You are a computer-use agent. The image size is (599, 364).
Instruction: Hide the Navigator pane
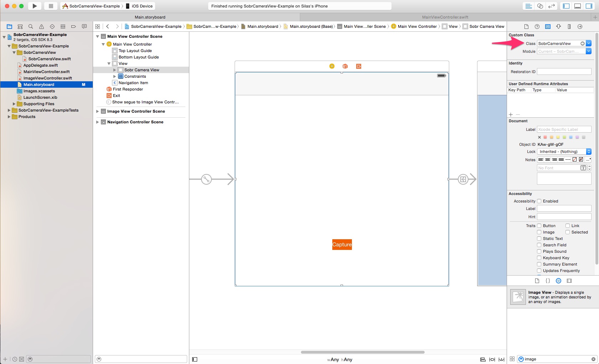point(566,6)
